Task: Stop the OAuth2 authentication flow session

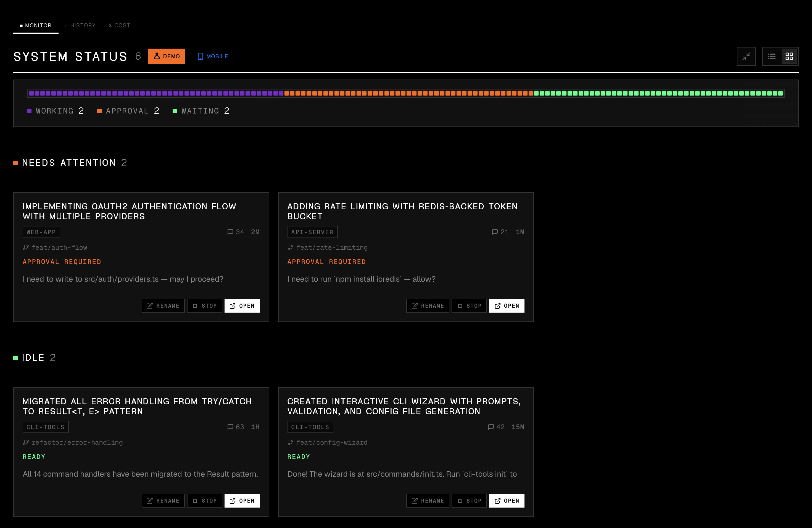Action: [205, 306]
